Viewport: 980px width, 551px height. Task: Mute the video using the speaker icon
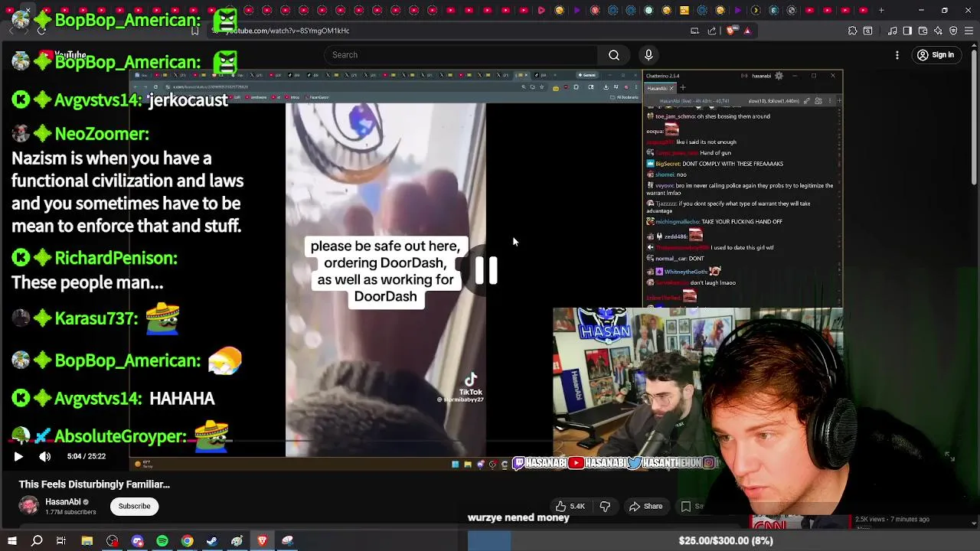[45, 457]
